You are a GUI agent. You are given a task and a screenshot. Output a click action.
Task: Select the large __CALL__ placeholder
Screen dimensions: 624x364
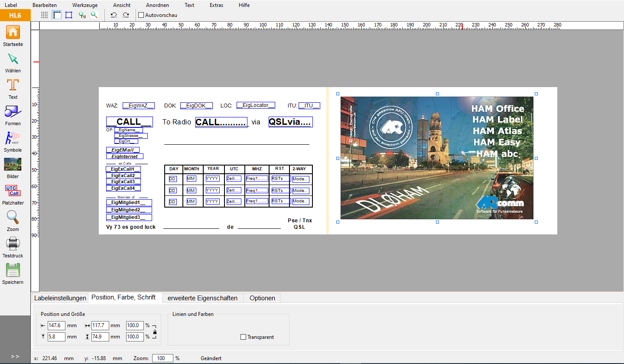[x=129, y=122]
